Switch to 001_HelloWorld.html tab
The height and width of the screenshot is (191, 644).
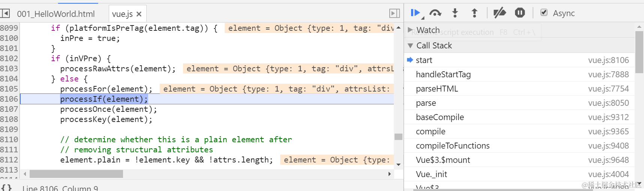[56, 14]
